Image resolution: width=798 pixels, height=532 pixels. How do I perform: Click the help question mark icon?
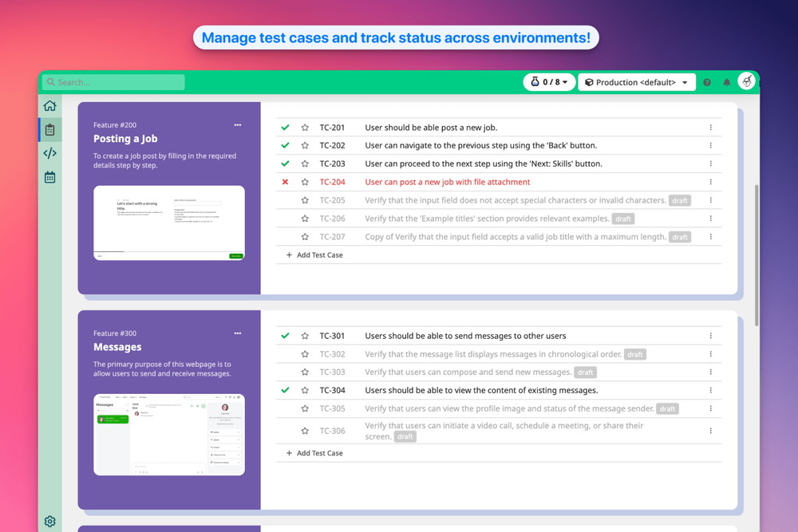tap(707, 82)
